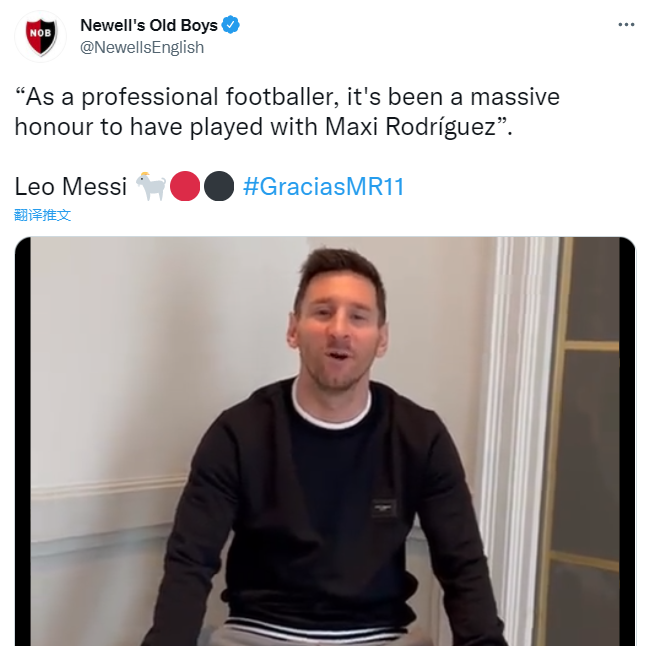Click the blue verified badge

(x=230, y=25)
